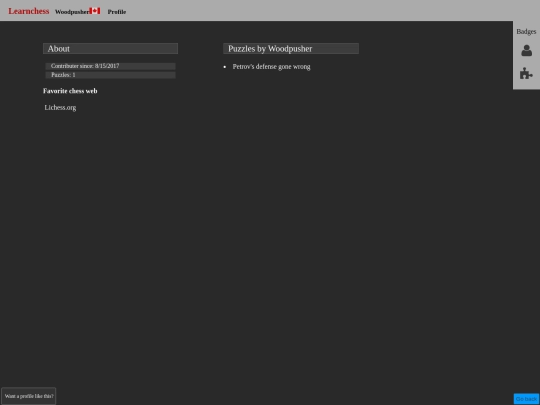The height and width of the screenshot is (405, 540).
Task: Click the About section heading
Action: click(110, 49)
